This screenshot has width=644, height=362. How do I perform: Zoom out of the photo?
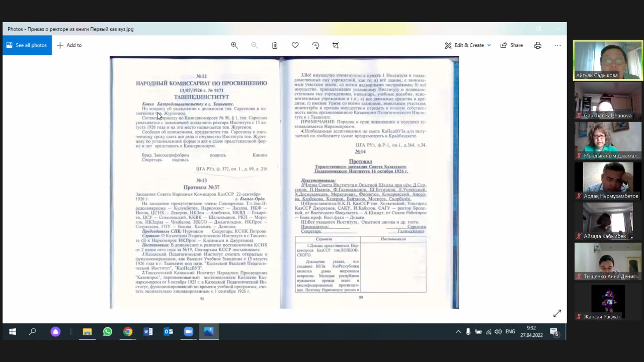click(255, 45)
